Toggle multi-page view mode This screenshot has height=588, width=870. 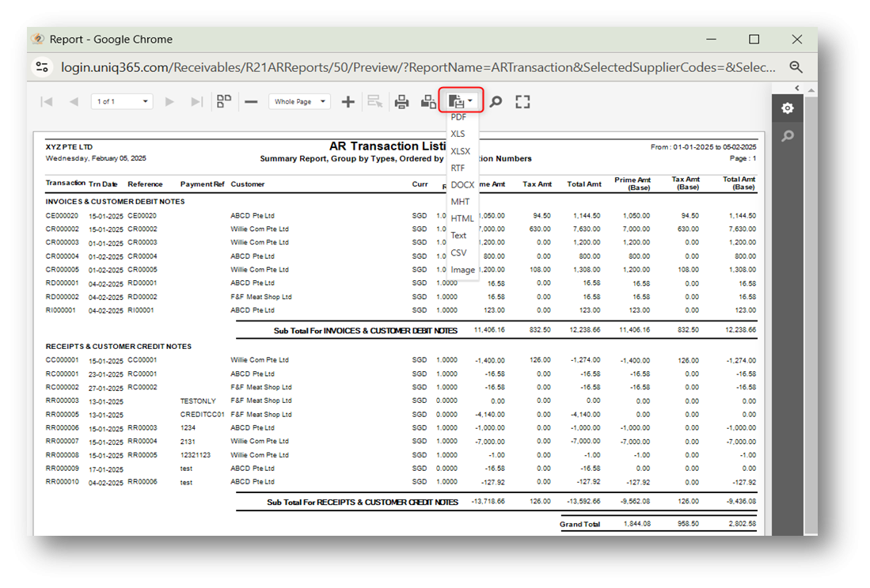[223, 101]
